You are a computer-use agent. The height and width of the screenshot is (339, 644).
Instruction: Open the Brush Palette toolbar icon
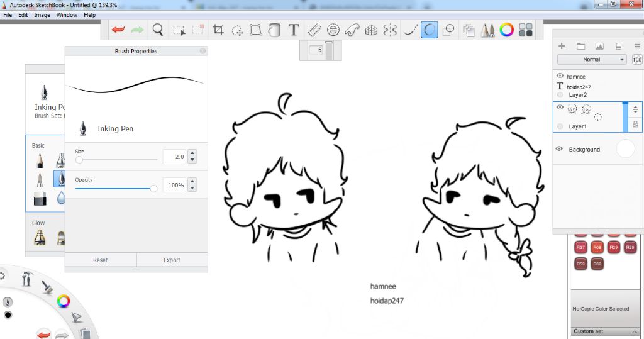[487, 30]
